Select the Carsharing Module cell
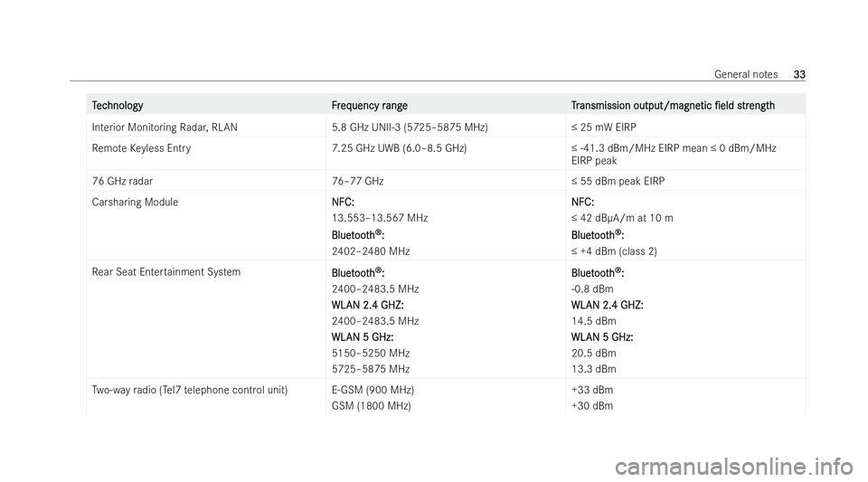Viewport: 868px width, 482px height. click(135, 202)
